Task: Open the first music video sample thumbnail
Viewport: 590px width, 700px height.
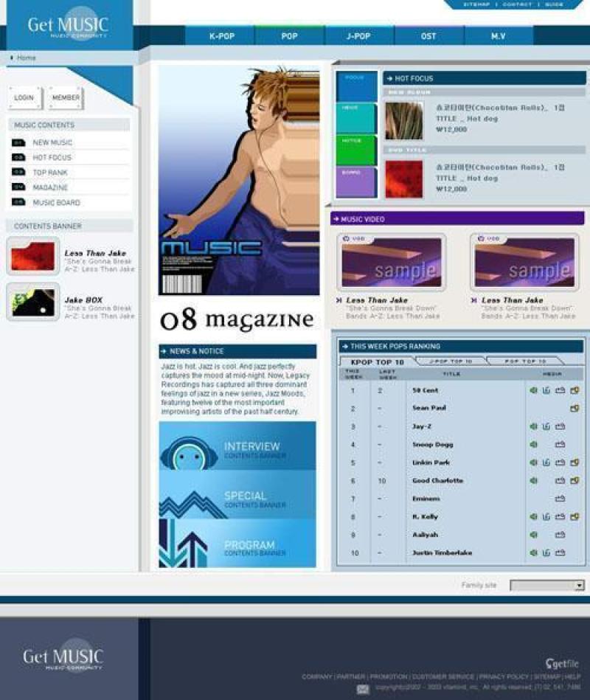Action: click(392, 262)
